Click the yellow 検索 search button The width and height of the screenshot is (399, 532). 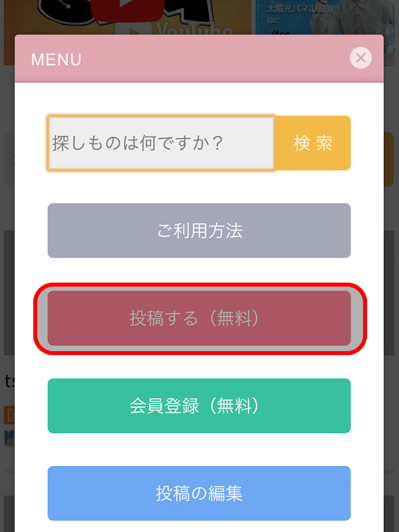[313, 143]
